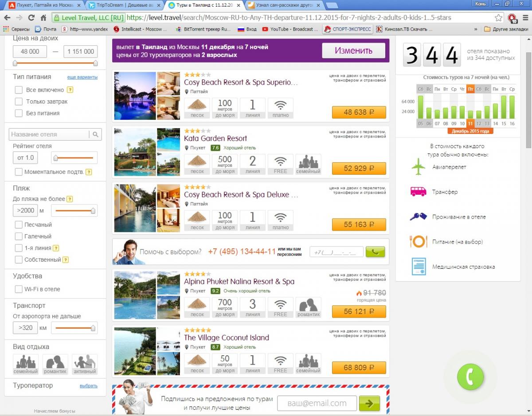
Task: Click the hotel rating slider handle
Action: coord(55,158)
